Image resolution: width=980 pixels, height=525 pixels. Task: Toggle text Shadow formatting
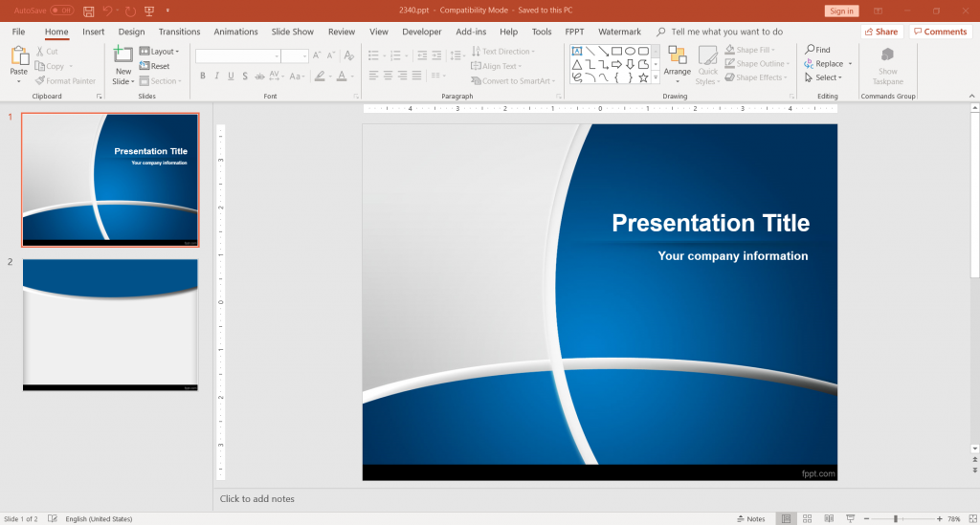point(245,77)
